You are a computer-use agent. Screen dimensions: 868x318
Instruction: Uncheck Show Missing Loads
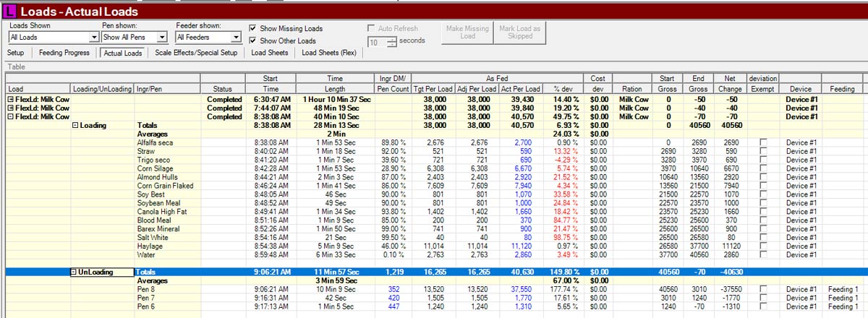pyautogui.click(x=252, y=28)
